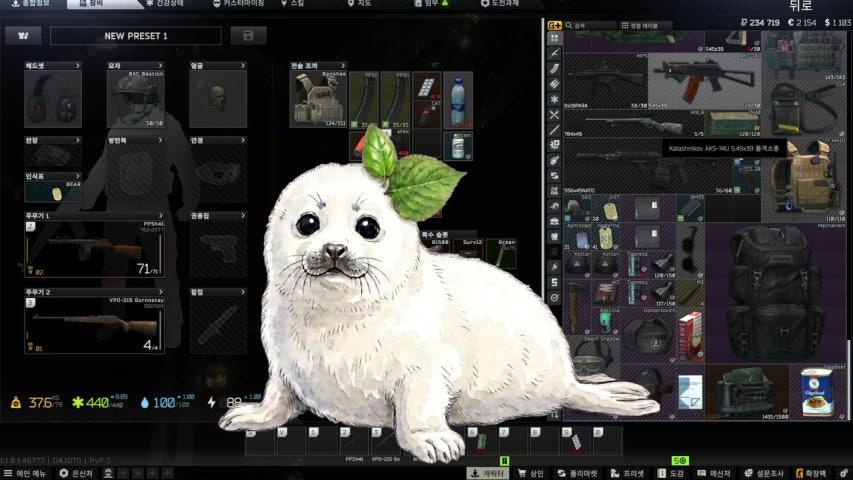The width and height of the screenshot is (853, 480).
Task: Select the MP5 submachine gun in stash
Action: coord(605,81)
